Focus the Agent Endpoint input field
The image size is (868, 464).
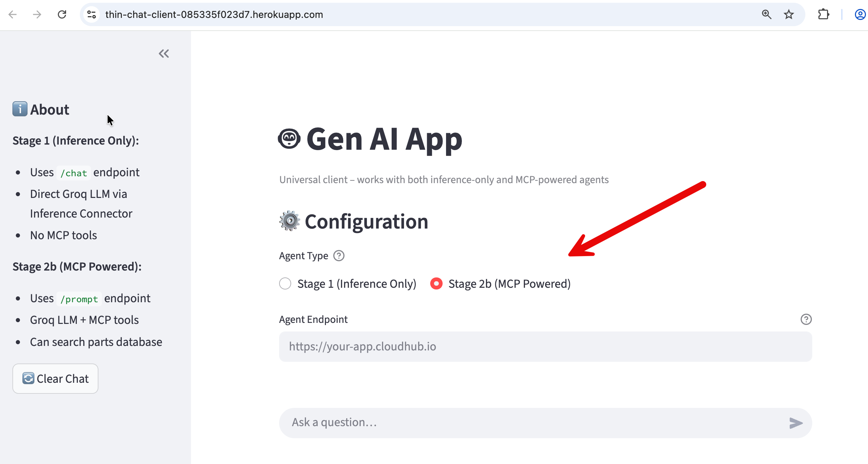point(545,347)
